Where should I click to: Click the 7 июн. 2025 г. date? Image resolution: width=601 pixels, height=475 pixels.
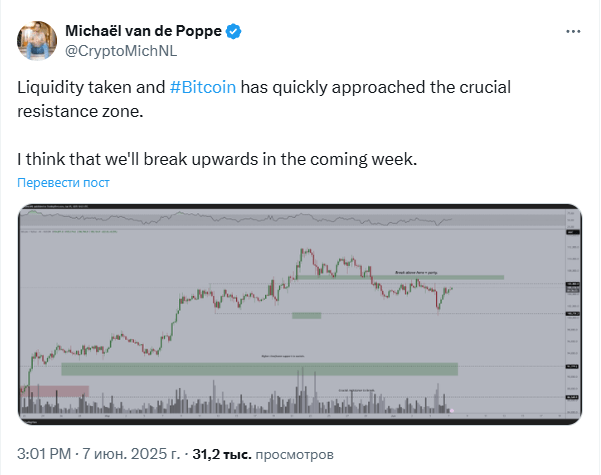[x=131, y=454]
